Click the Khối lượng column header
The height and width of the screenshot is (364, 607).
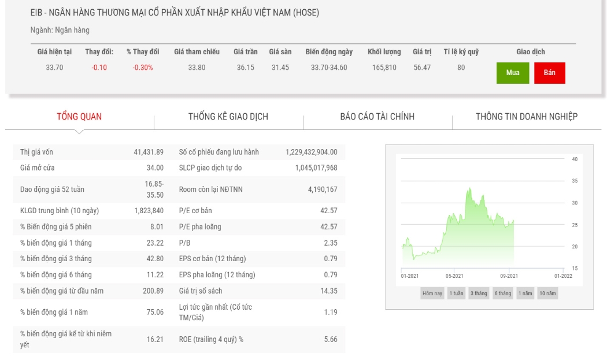[384, 52]
